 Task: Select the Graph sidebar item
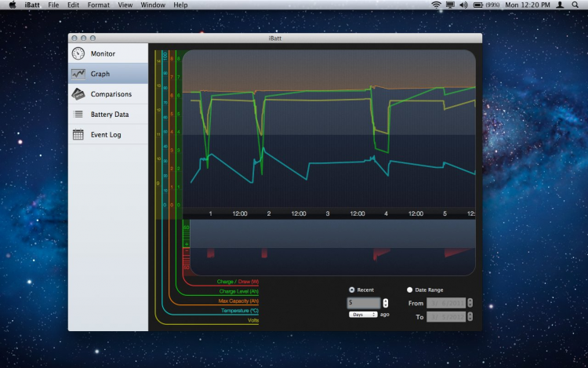[x=100, y=74]
